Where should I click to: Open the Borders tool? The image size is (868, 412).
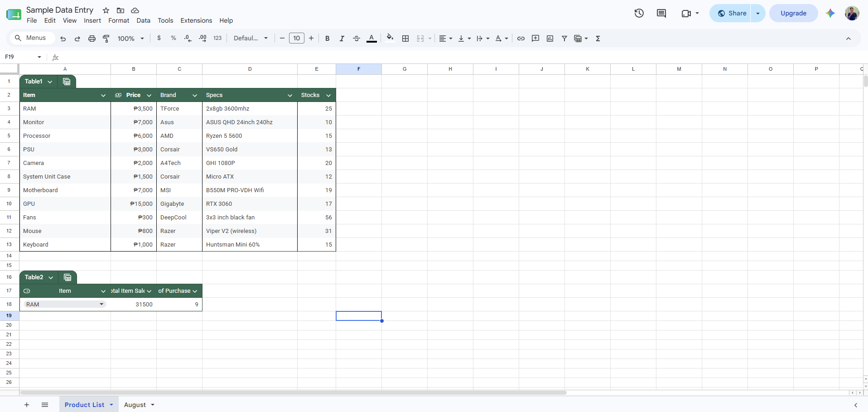tap(405, 39)
